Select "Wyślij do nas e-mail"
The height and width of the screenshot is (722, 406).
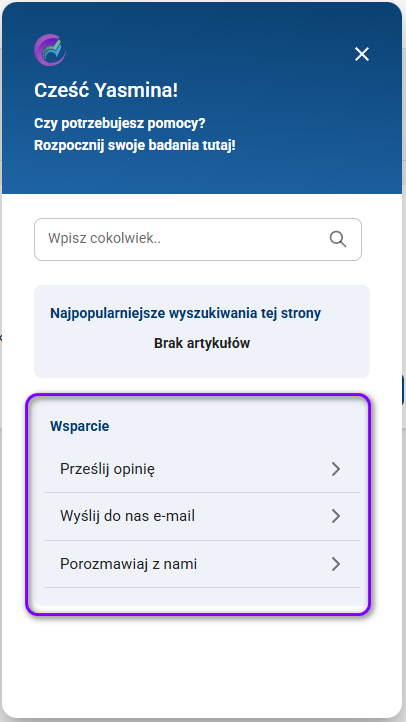click(x=202, y=516)
